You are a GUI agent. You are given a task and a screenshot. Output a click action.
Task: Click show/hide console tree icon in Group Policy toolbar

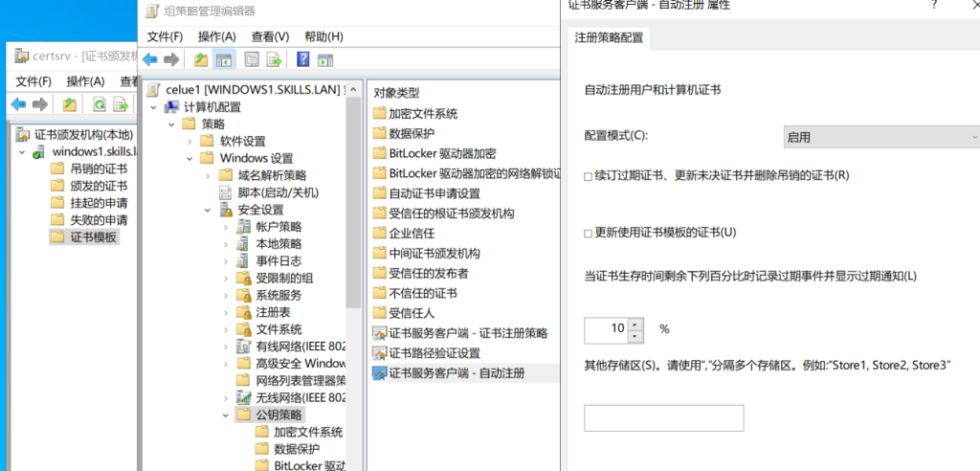point(223,59)
